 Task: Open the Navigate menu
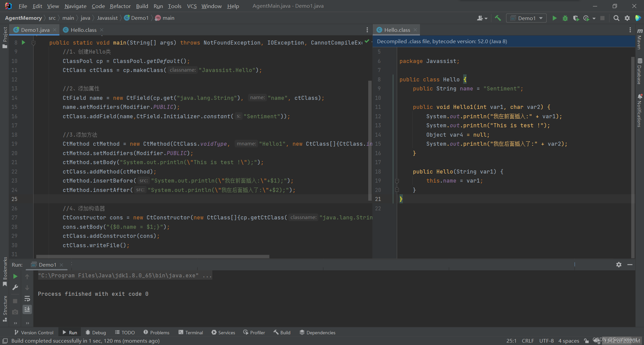[75, 6]
